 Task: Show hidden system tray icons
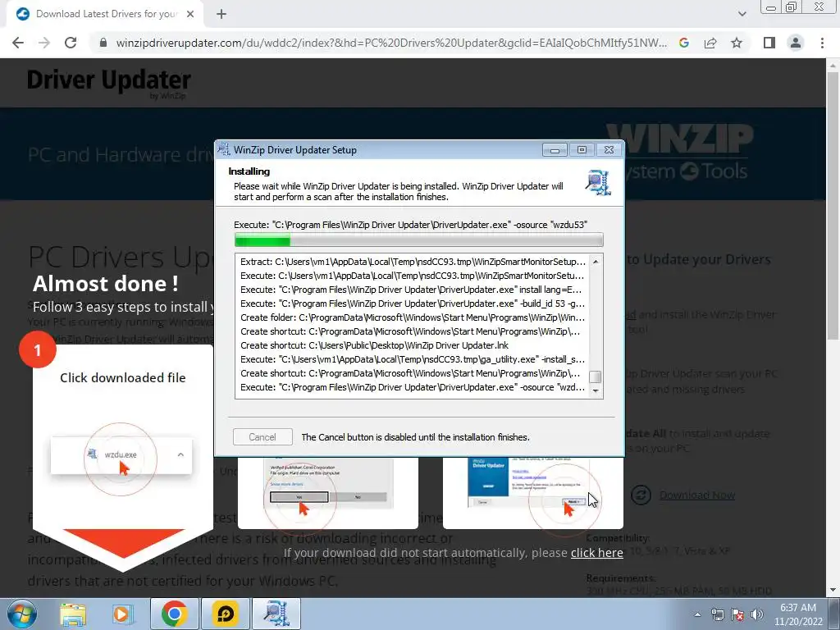pyautogui.click(x=697, y=614)
